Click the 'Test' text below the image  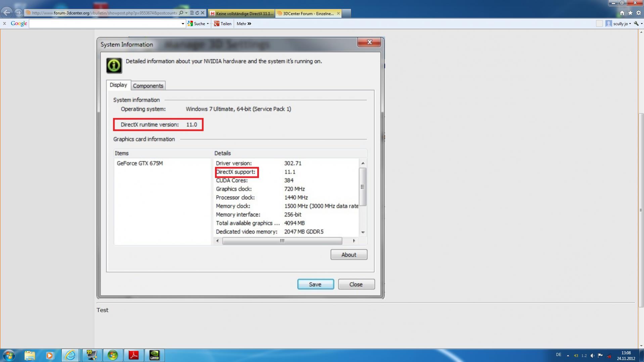[x=102, y=310]
